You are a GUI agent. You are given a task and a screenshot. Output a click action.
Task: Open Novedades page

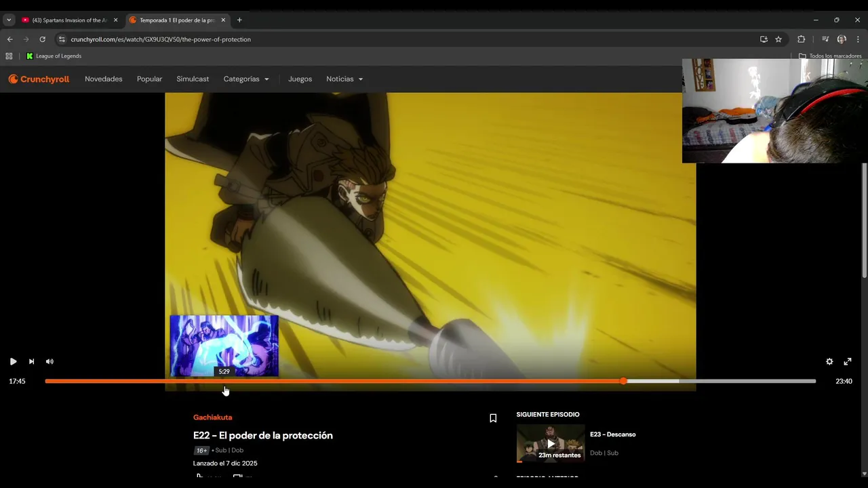point(104,79)
